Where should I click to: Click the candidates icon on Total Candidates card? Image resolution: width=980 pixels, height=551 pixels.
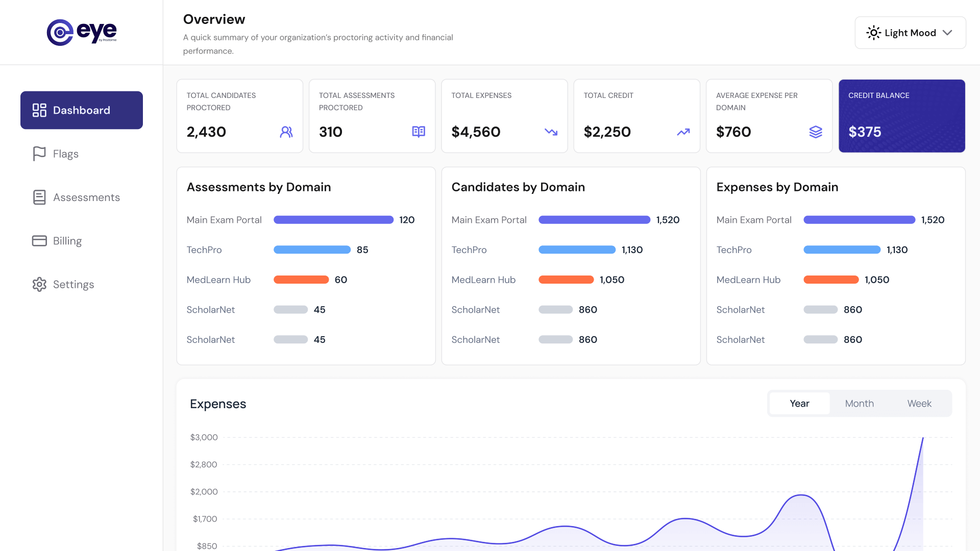286,132
